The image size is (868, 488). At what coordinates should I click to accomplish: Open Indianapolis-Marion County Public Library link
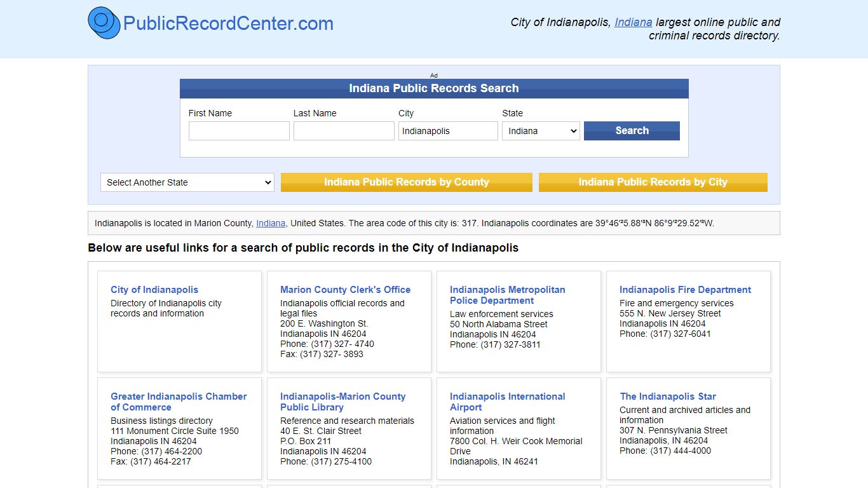(x=342, y=402)
